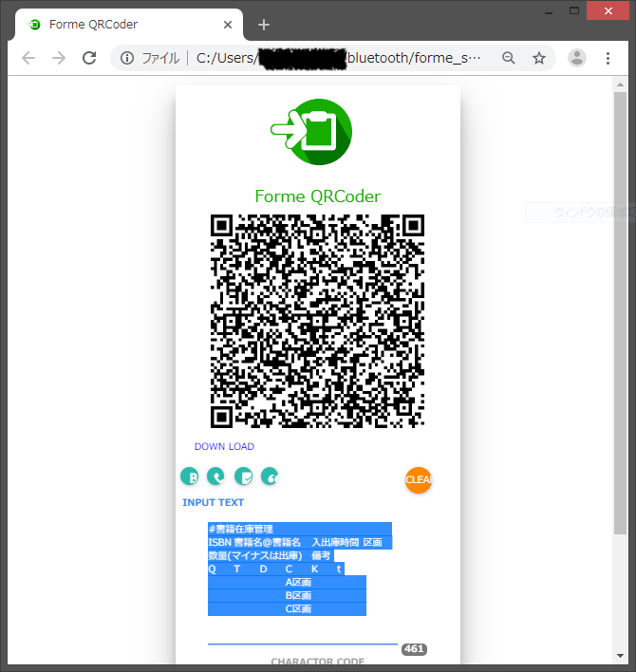636x672 pixels.
Task: Open a new browser tab
Action: click(264, 25)
